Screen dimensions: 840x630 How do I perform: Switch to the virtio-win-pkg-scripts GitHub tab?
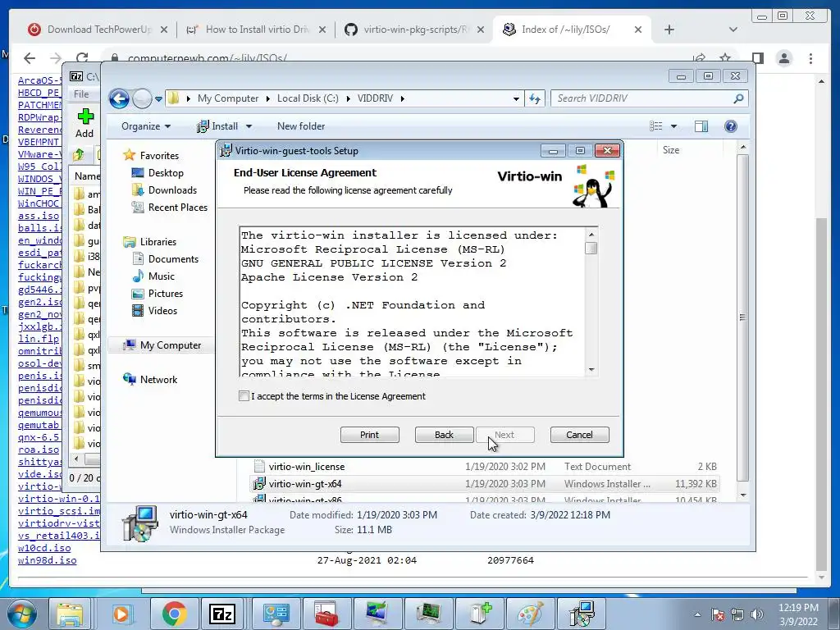(x=414, y=30)
